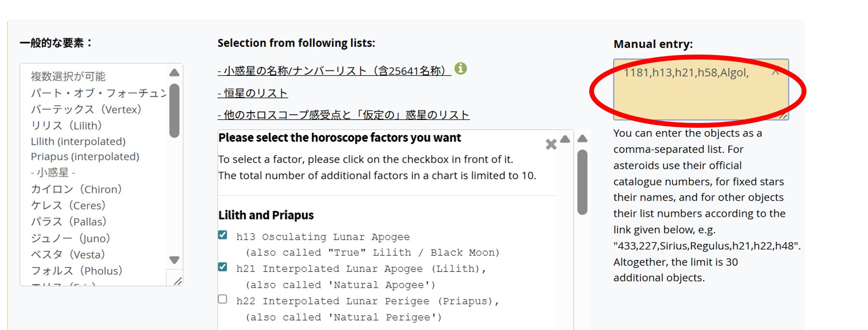
Task: Select リリス (Lilith) in the list
Action: point(66,126)
